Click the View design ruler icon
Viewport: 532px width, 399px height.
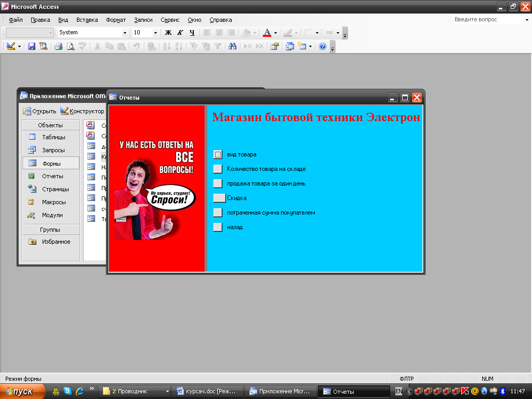click(x=11, y=46)
